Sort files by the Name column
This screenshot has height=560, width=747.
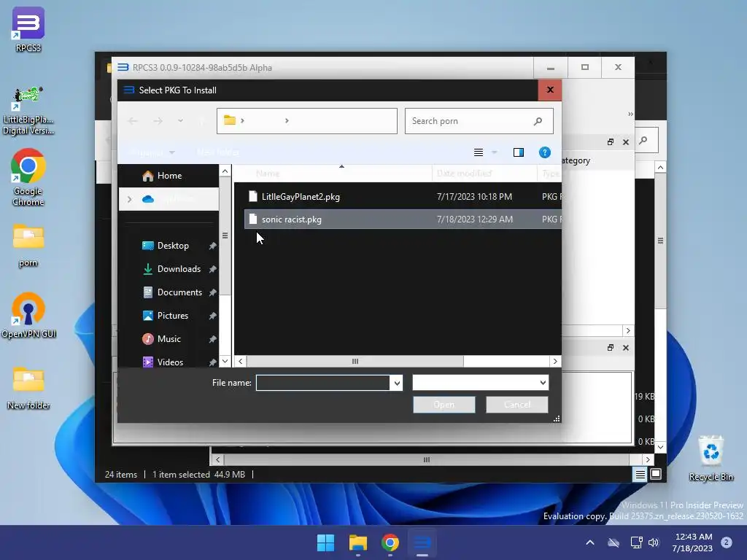pyautogui.click(x=333, y=174)
